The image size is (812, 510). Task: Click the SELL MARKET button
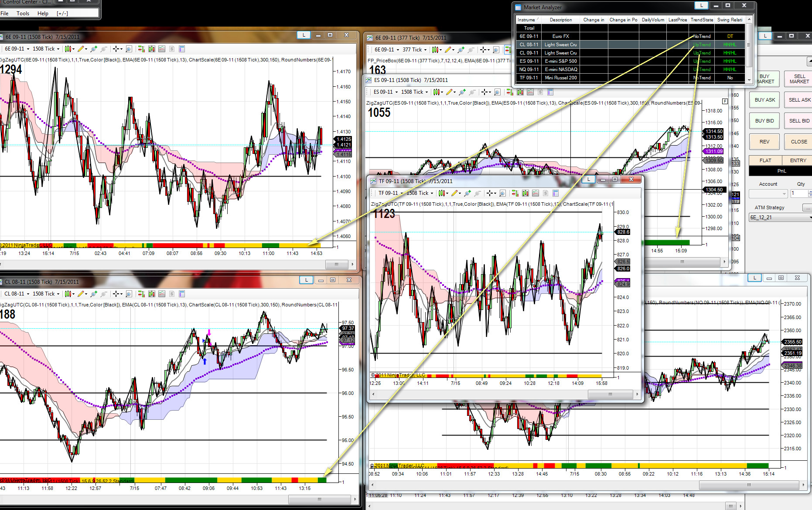click(798, 79)
